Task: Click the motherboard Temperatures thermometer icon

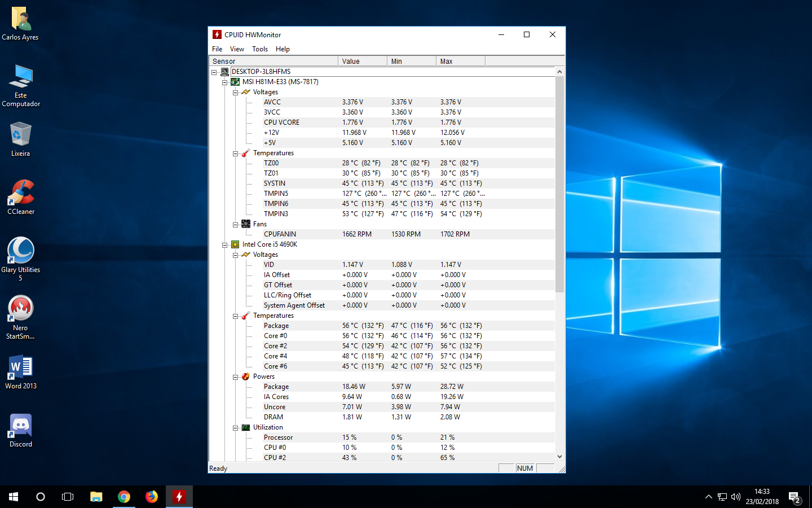Action: click(x=246, y=153)
